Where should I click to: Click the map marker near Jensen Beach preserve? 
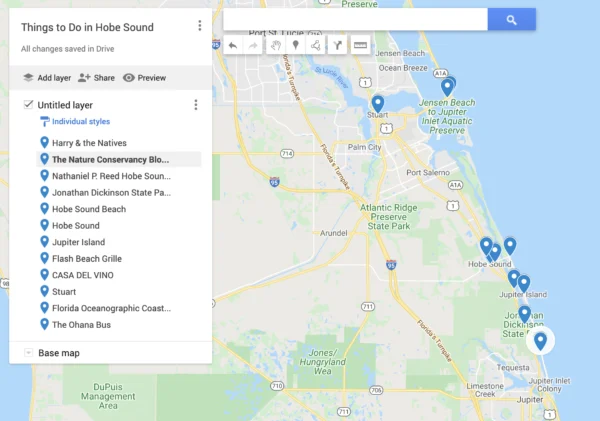447,87
